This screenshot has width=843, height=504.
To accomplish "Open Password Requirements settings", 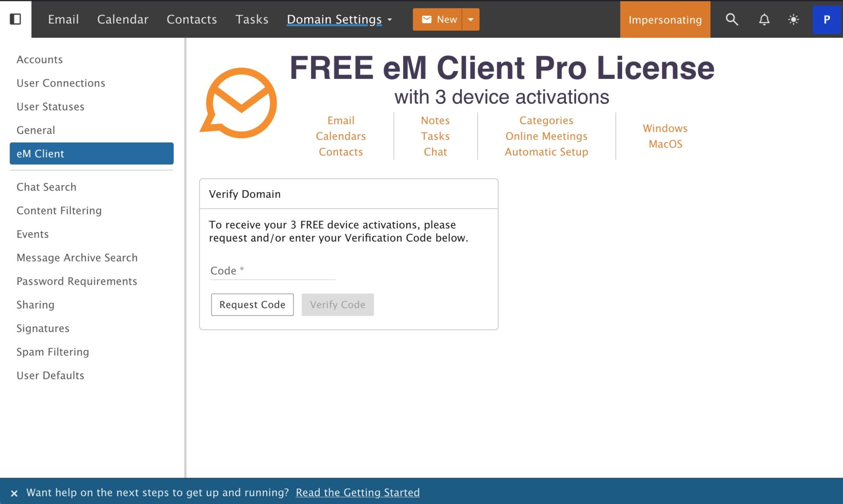I will coord(77,281).
